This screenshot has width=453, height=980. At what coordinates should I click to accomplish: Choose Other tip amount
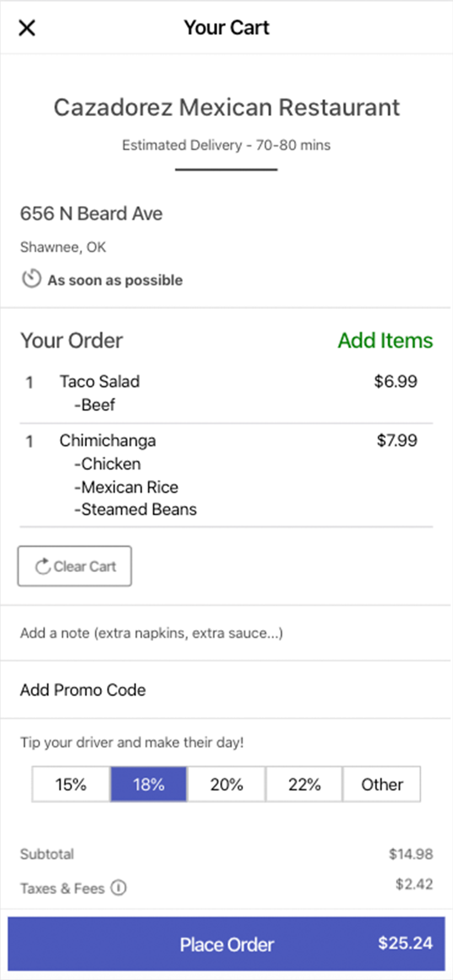pyautogui.click(x=382, y=784)
